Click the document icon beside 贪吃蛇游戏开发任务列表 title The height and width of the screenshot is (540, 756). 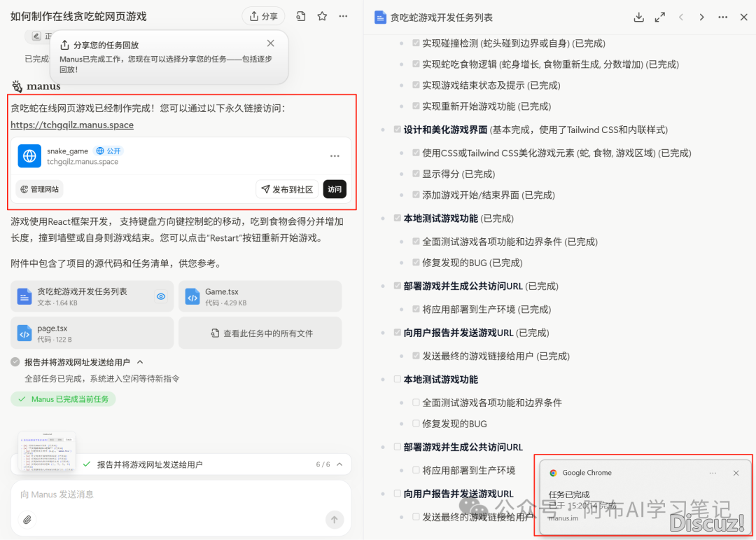pyautogui.click(x=380, y=18)
